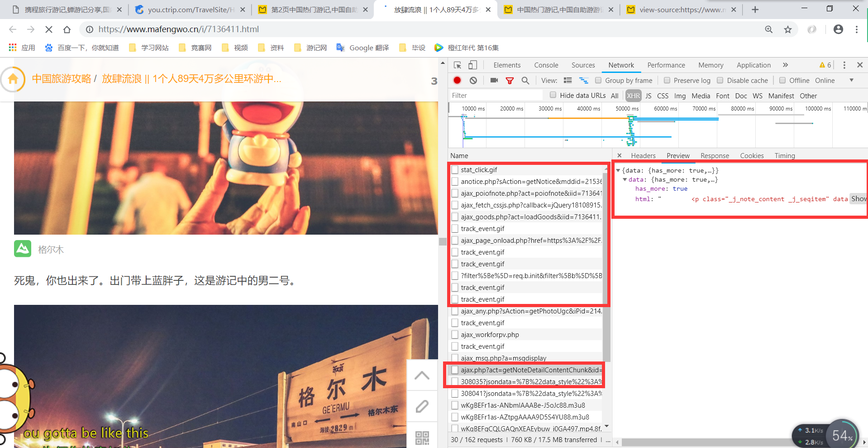Close the DevTools panel
868x448 pixels.
click(860, 65)
